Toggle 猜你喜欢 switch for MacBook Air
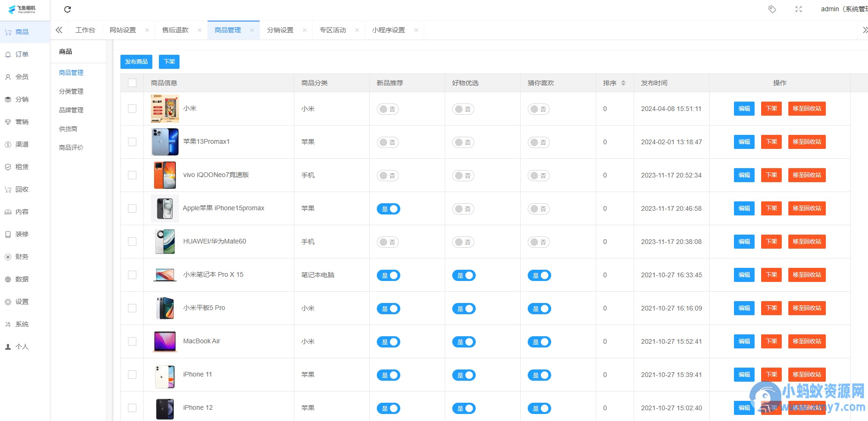 (x=539, y=342)
